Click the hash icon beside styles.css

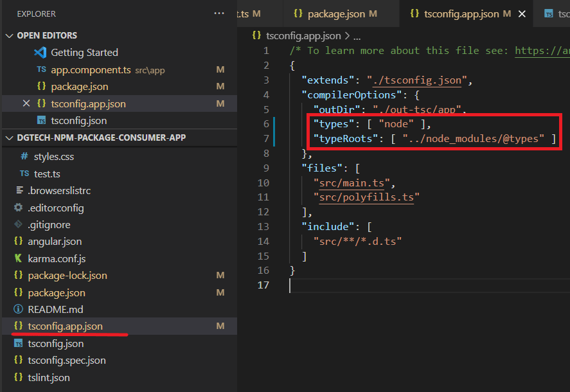24,157
